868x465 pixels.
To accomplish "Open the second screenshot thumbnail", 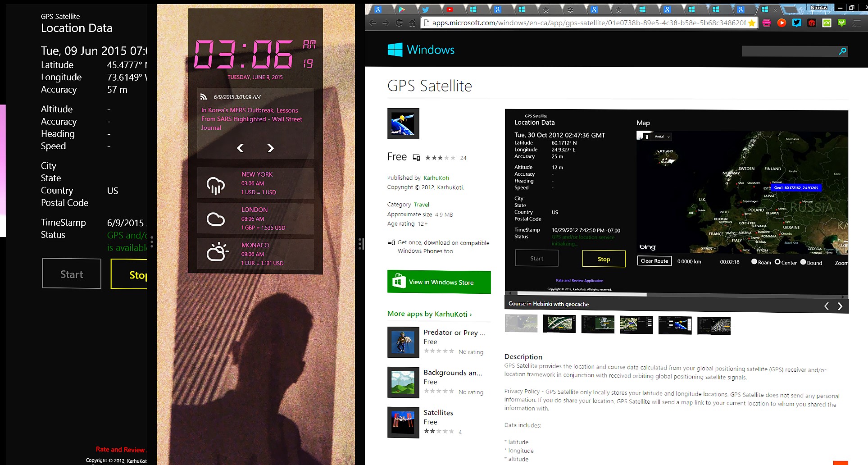I will click(x=559, y=324).
